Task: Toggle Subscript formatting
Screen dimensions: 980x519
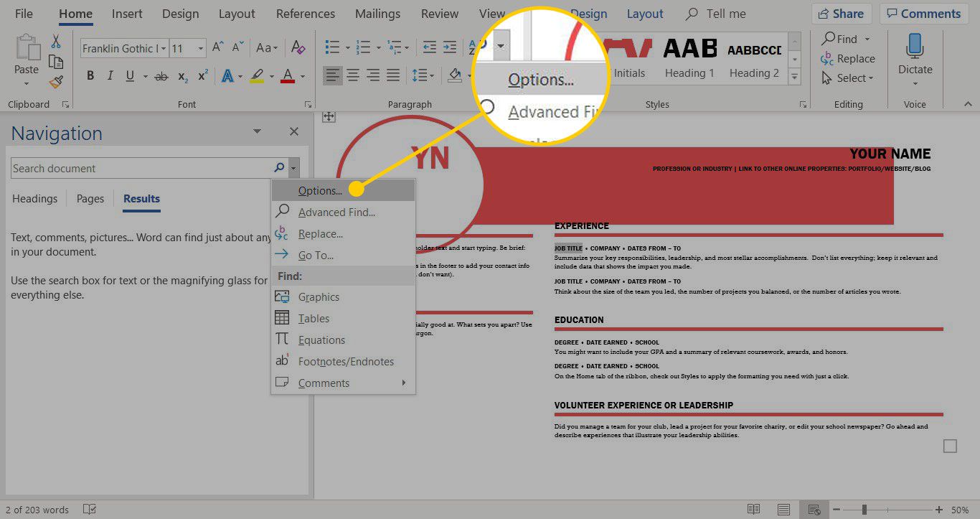Action: pyautogui.click(x=183, y=75)
